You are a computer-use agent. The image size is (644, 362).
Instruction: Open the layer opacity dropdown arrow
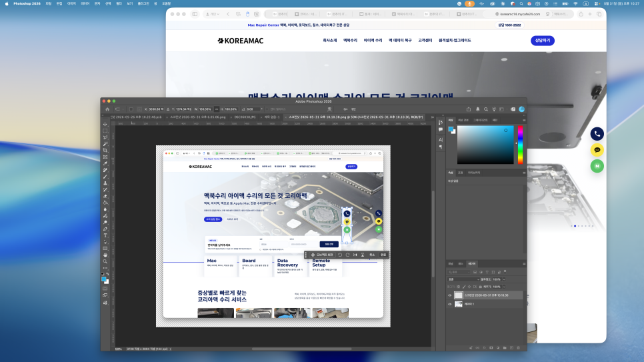pos(504,279)
